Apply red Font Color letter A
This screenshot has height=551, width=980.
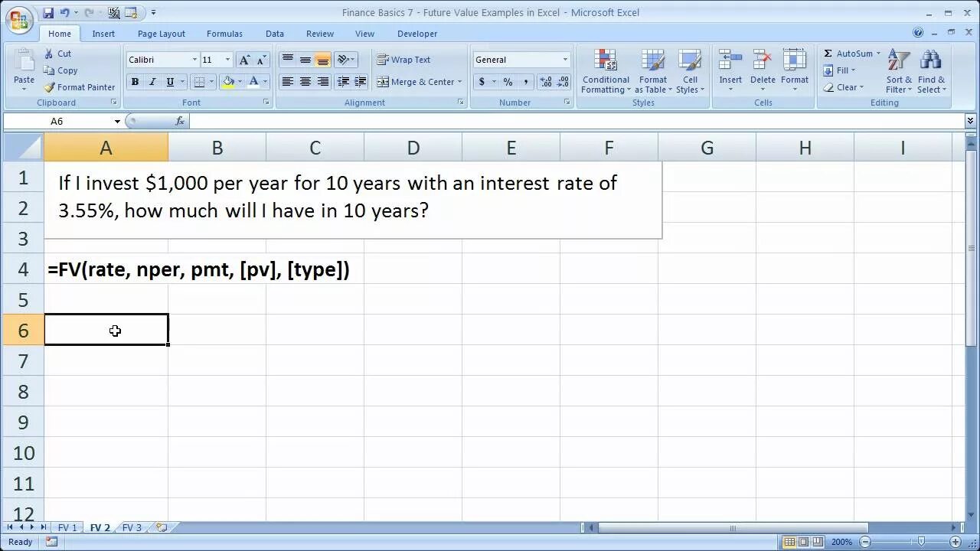click(x=253, y=82)
